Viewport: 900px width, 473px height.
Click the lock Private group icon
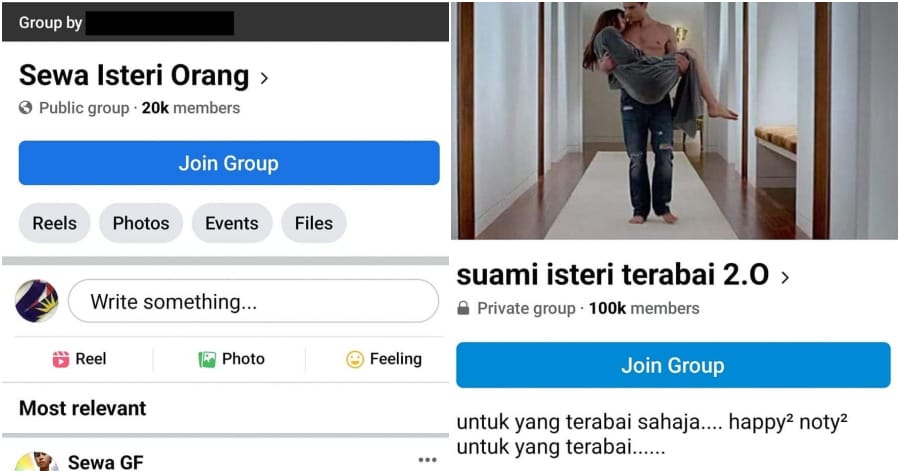pos(463,308)
